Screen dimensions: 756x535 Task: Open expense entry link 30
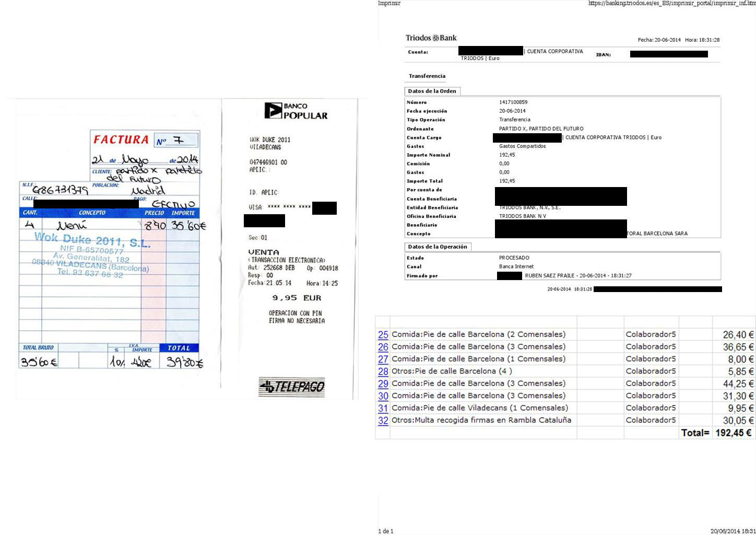pyautogui.click(x=383, y=396)
